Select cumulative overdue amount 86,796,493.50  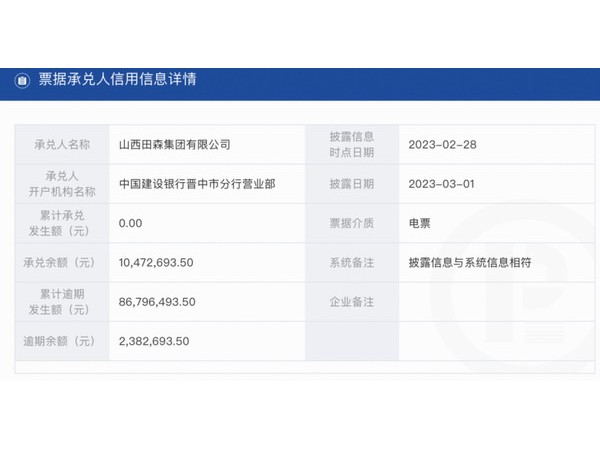click(x=155, y=301)
